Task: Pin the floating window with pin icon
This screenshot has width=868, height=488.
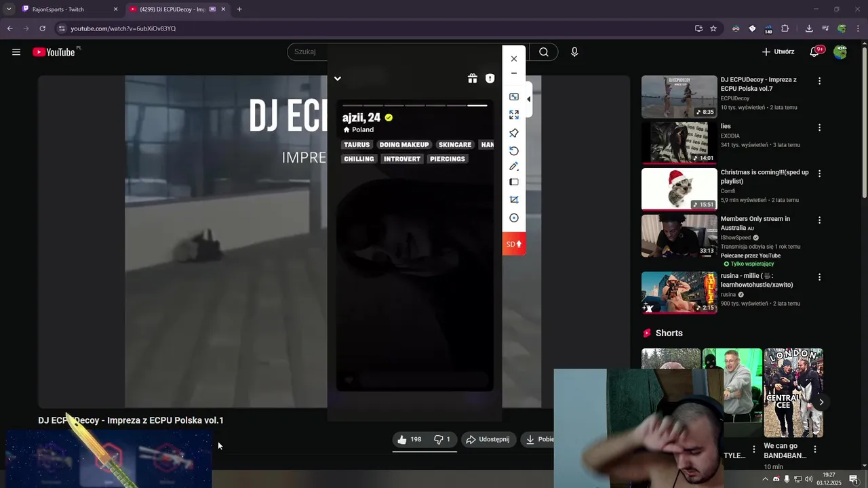Action: pyautogui.click(x=514, y=133)
